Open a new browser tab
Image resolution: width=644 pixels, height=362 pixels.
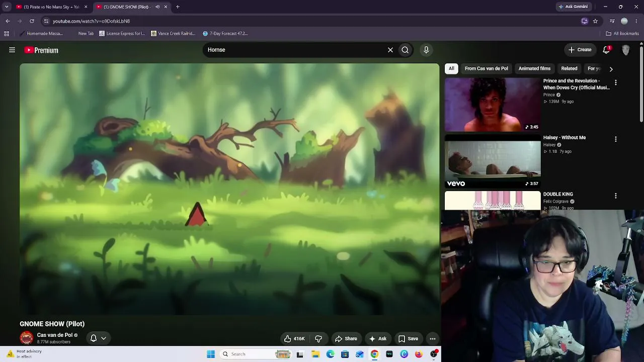[x=178, y=7]
